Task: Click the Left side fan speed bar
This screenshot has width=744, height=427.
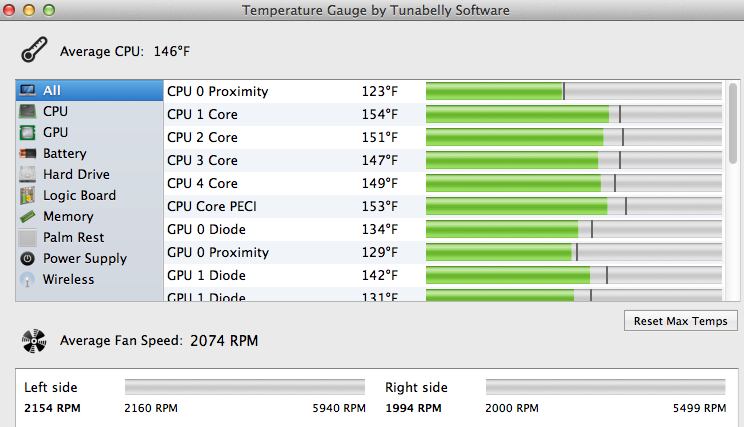Action: [x=245, y=387]
